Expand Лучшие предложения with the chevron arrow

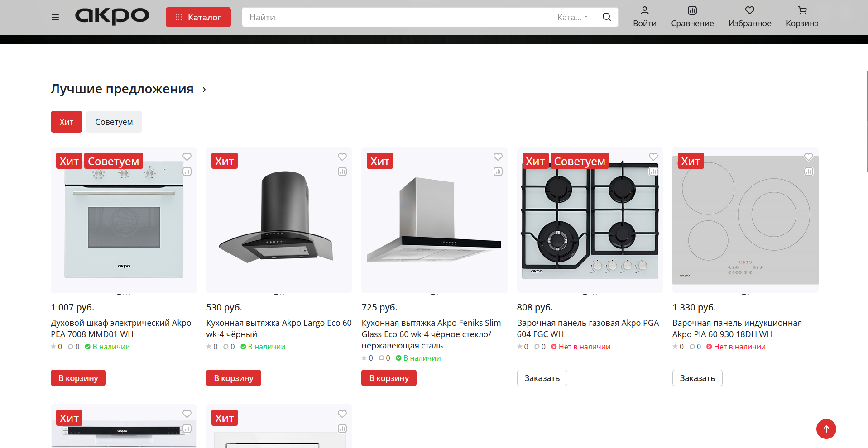204,90
